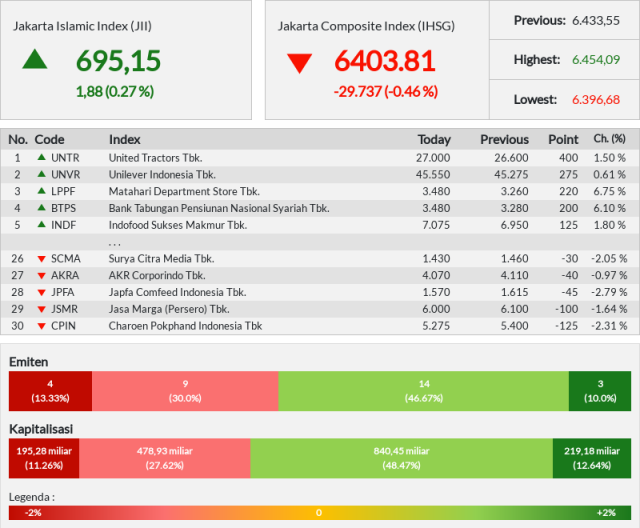This screenshot has width=640, height=528.
Task: Click the Jakarta Composite Index (IHSG) title
Action: [x=367, y=26]
